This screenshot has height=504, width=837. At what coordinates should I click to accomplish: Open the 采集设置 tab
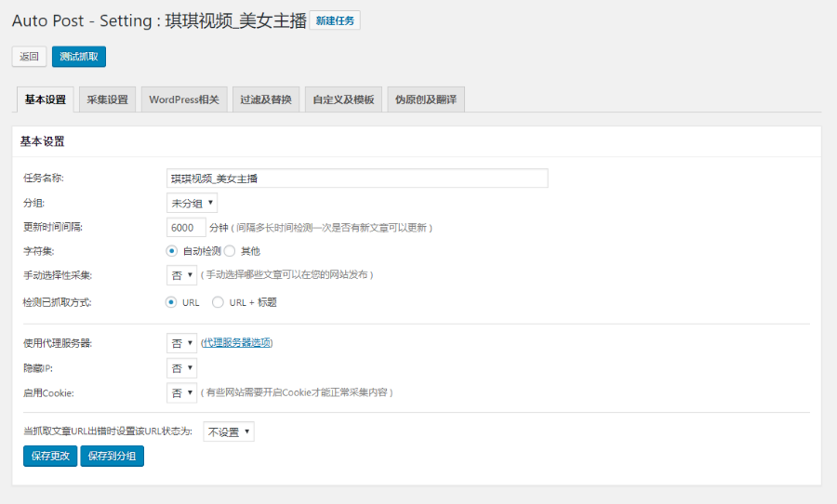(107, 99)
